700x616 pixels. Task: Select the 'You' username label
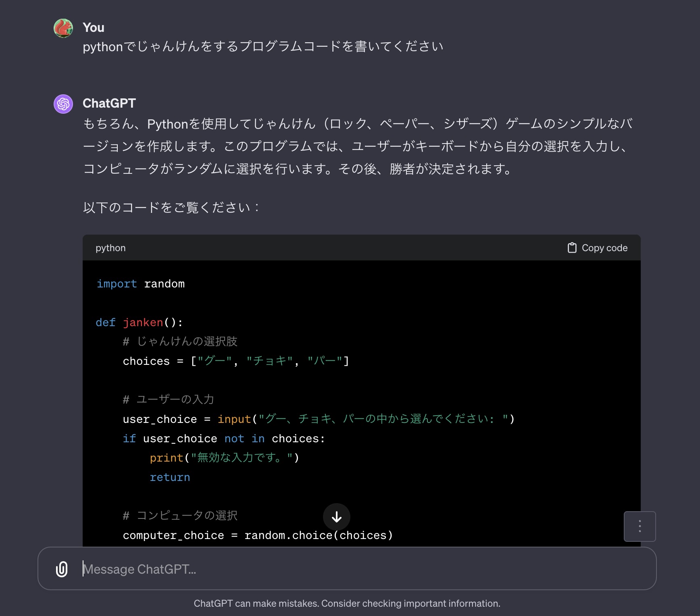[94, 27]
